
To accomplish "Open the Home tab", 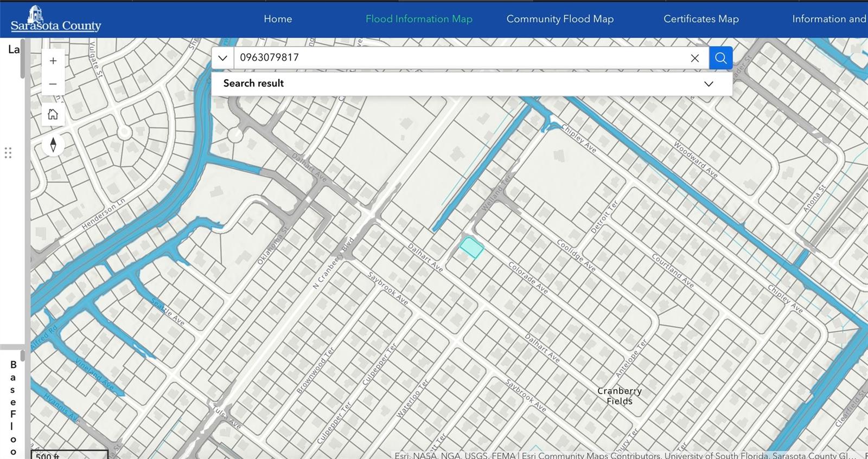I will [278, 19].
